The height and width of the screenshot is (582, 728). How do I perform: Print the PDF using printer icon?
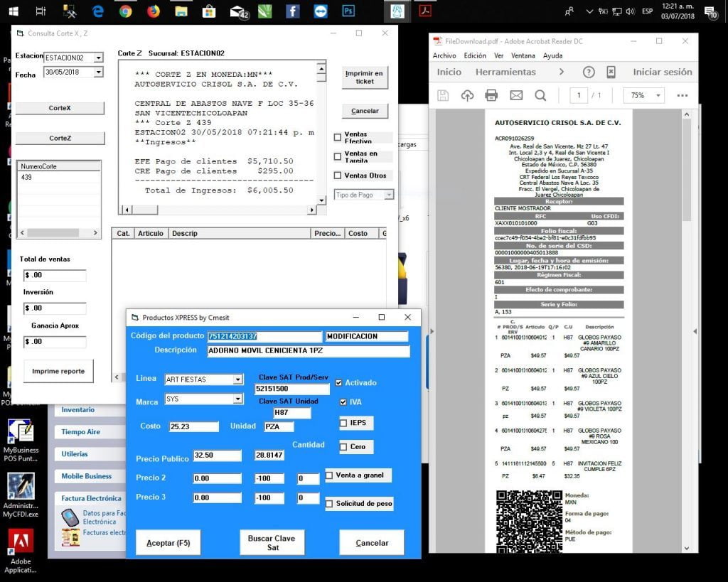[x=491, y=96]
